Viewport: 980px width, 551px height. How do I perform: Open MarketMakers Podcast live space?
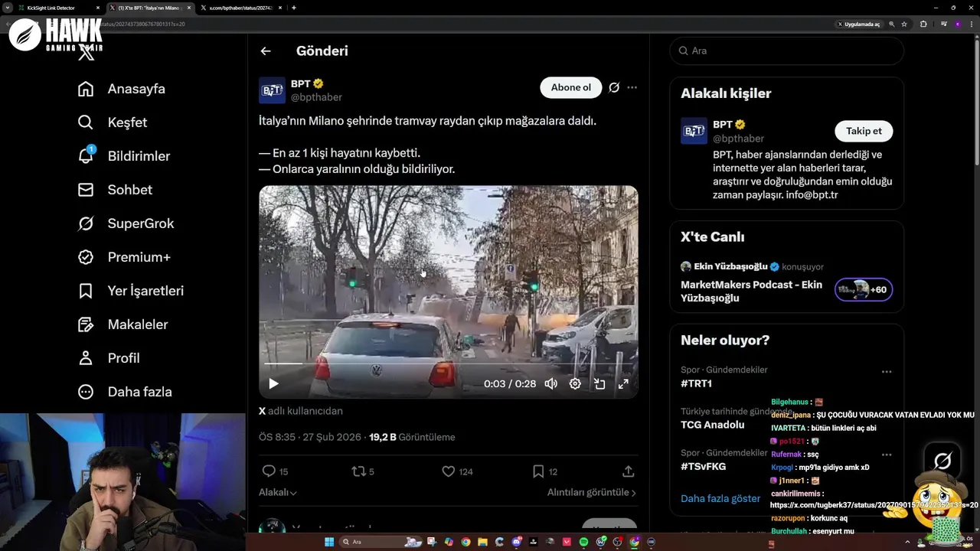tap(751, 291)
